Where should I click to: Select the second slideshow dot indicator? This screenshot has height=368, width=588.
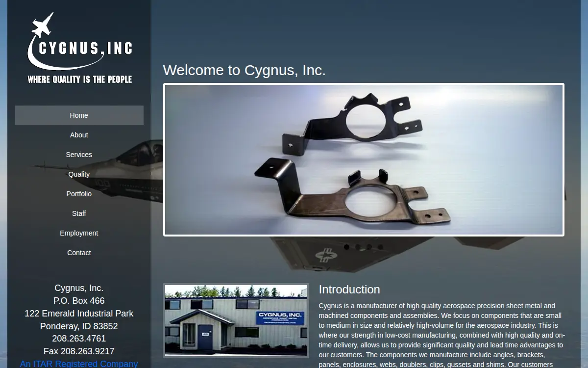(358, 247)
